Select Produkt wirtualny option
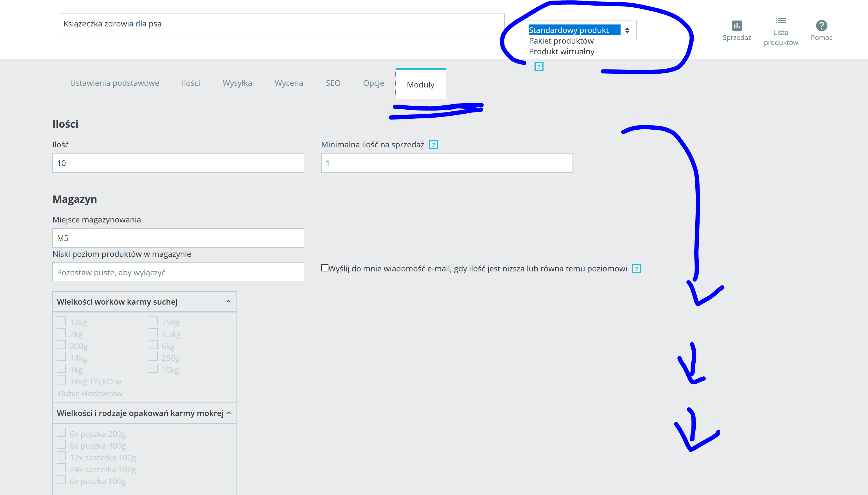This screenshot has width=868, height=495. pos(562,52)
